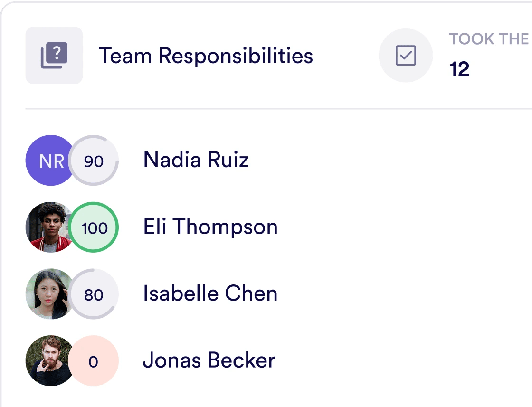Select the Eli Thompson name
The width and height of the screenshot is (532, 407).
pos(210,227)
